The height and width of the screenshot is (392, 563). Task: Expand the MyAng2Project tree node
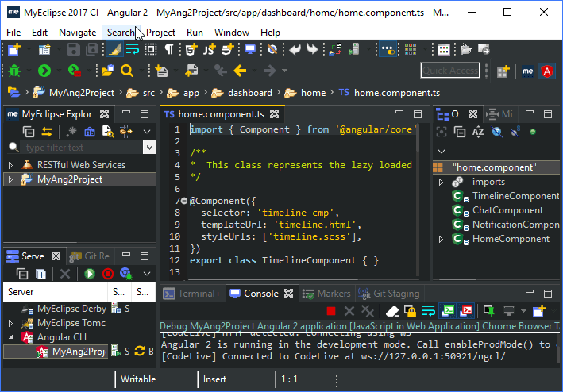click(11, 179)
